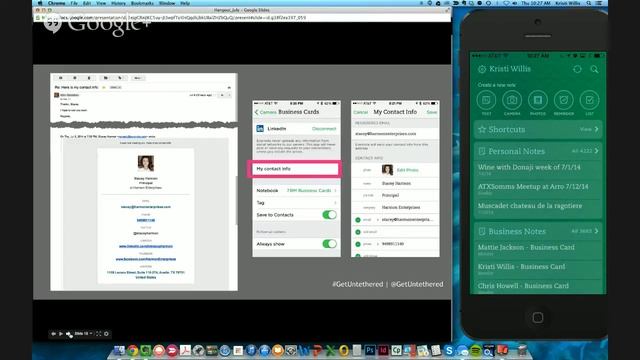Click the linkedin.com profile link in card
The width and height of the screenshot is (640, 360).
tap(146, 246)
